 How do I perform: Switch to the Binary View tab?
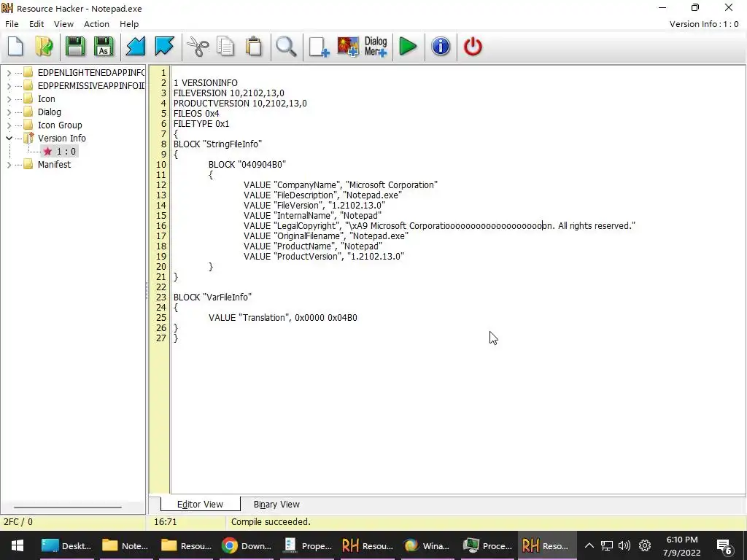click(276, 505)
